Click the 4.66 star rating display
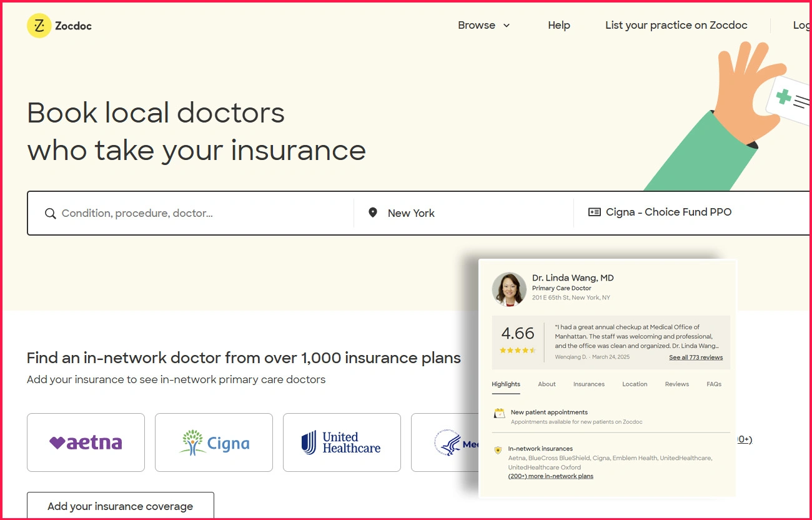This screenshot has height=520, width=812. [x=518, y=339]
